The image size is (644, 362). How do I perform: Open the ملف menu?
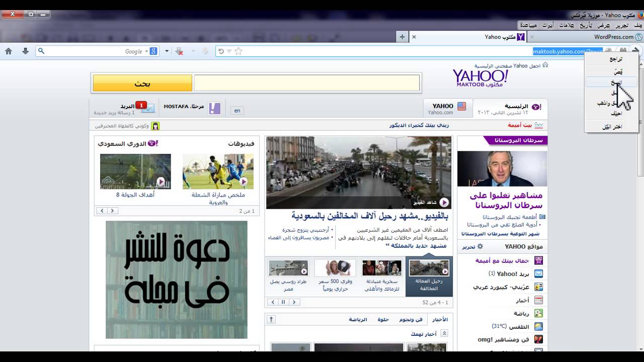tap(638, 25)
